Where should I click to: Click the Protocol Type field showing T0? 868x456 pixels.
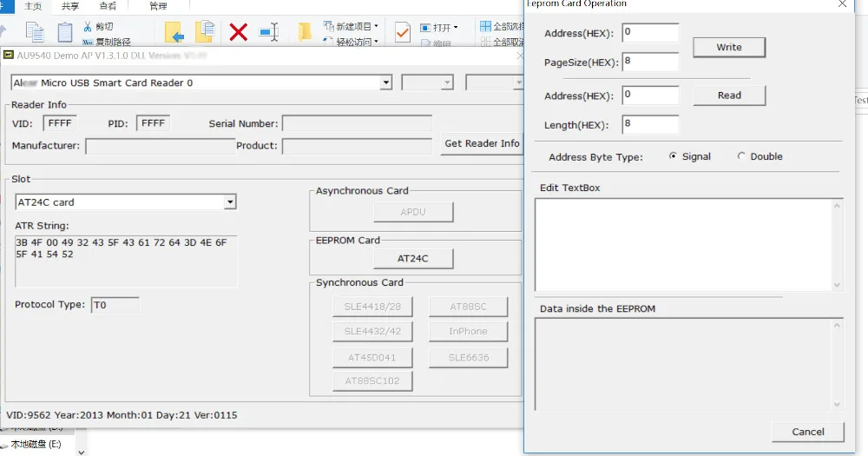(x=115, y=305)
